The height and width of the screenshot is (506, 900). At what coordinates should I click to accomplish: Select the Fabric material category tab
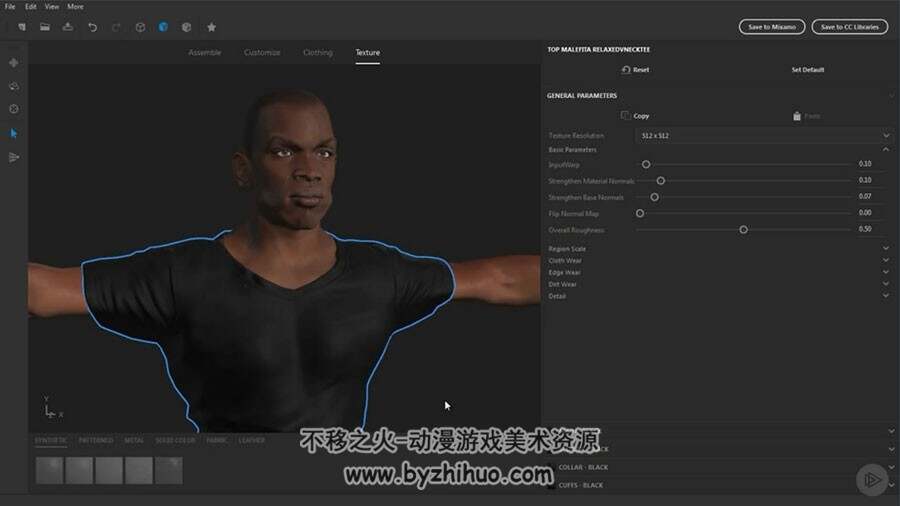[216, 440]
